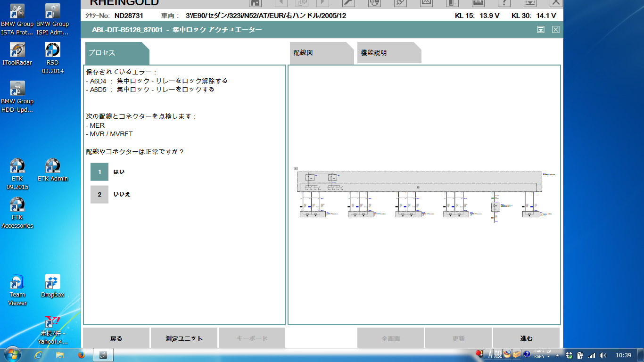Click the 進む button
The image size is (644, 362).
(526, 338)
